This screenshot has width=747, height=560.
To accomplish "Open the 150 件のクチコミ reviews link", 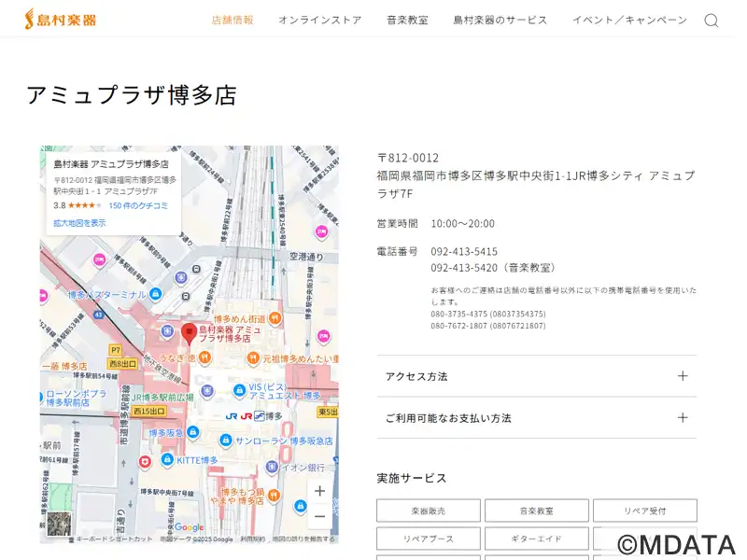I will [x=138, y=205].
